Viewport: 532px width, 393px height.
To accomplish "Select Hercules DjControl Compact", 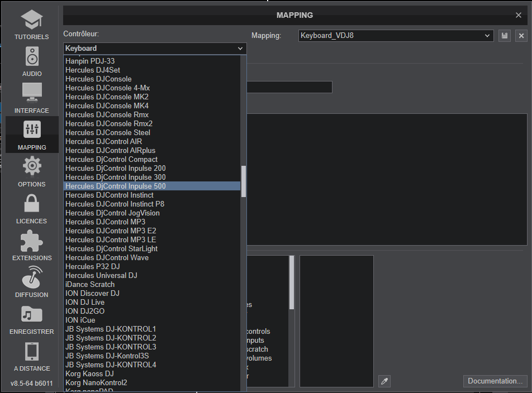I will coord(152,159).
